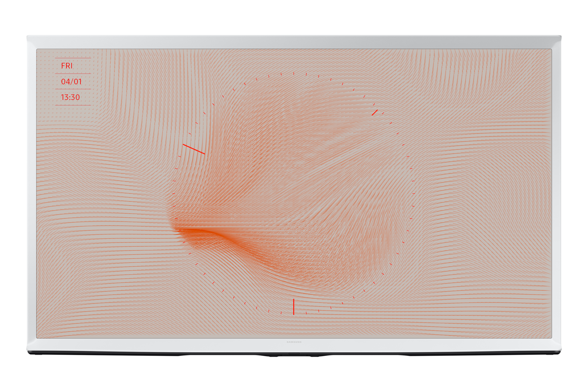The height and width of the screenshot is (392, 588).
Task: Click the FRI day label
Action: (67, 66)
